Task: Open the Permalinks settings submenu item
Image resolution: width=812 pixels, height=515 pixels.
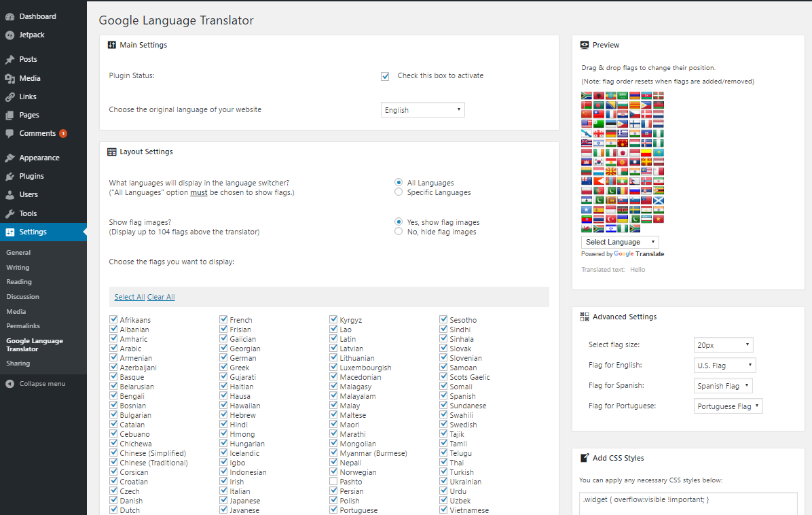Action: click(x=22, y=326)
